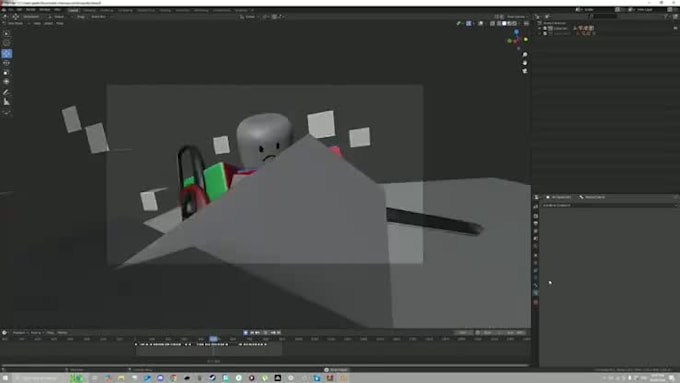Open File Explorer from the taskbar
Viewport: 680px width, 383px height.
point(121,378)
